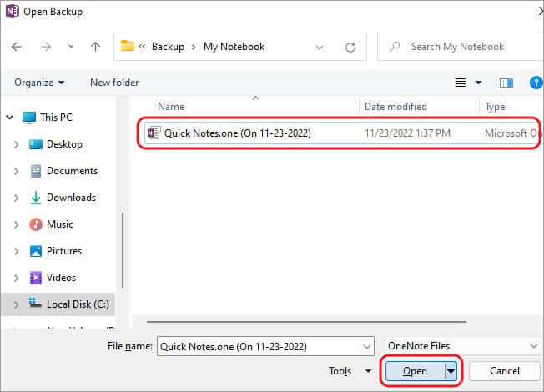
Task: Sort by Date modified column
Action: tap(395, 107)
